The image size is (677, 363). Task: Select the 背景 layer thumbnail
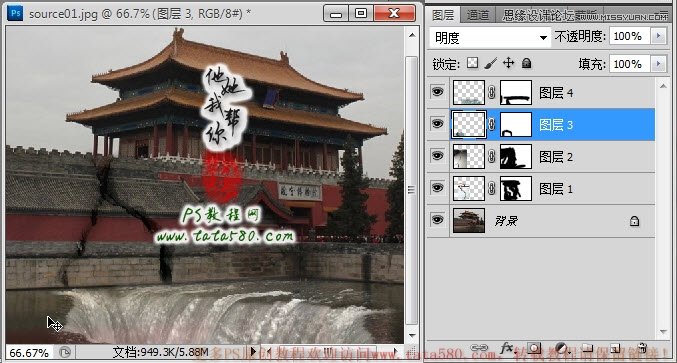[x=468, y=220]
